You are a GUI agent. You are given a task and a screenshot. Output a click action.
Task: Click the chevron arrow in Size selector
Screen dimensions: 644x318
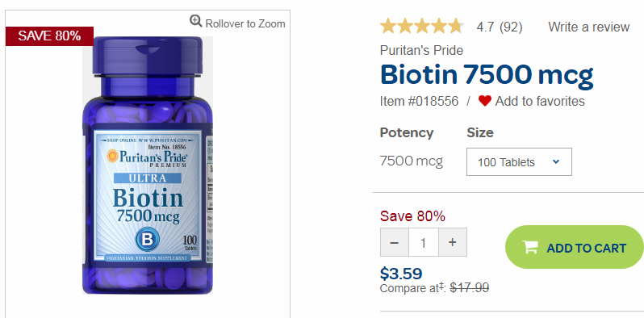[x=556, y=162]
